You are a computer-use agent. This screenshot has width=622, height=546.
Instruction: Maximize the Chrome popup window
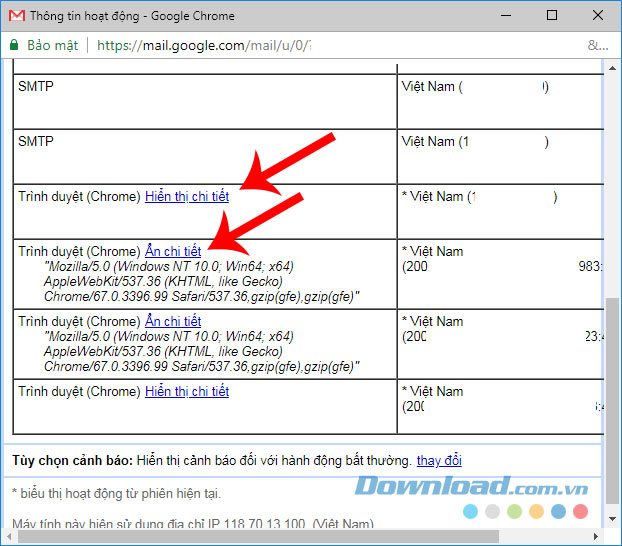[552, 16]
